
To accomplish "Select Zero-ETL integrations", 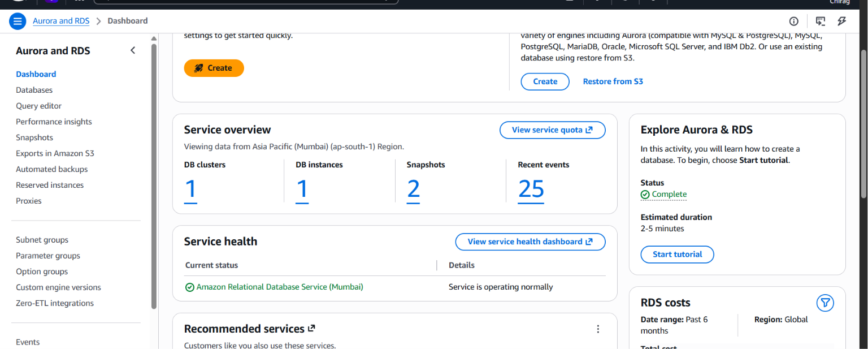I will [x=55, y=303].
